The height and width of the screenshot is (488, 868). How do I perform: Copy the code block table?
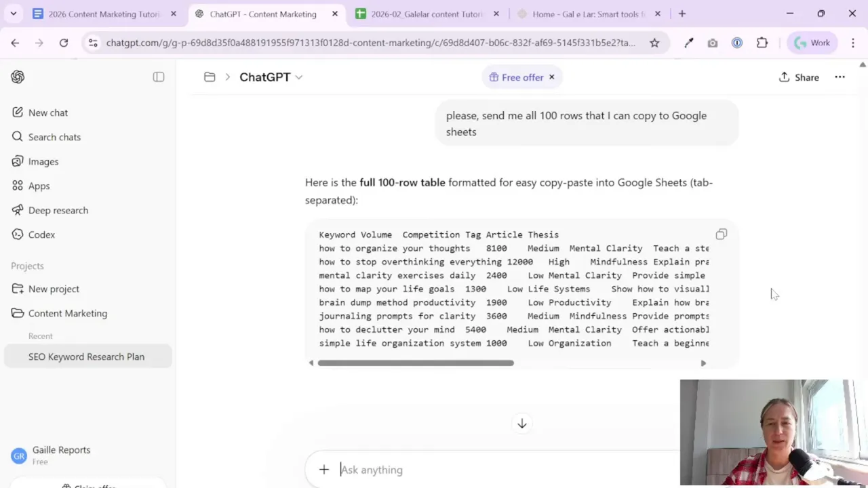pyautogui.click(x=721, y=235)
